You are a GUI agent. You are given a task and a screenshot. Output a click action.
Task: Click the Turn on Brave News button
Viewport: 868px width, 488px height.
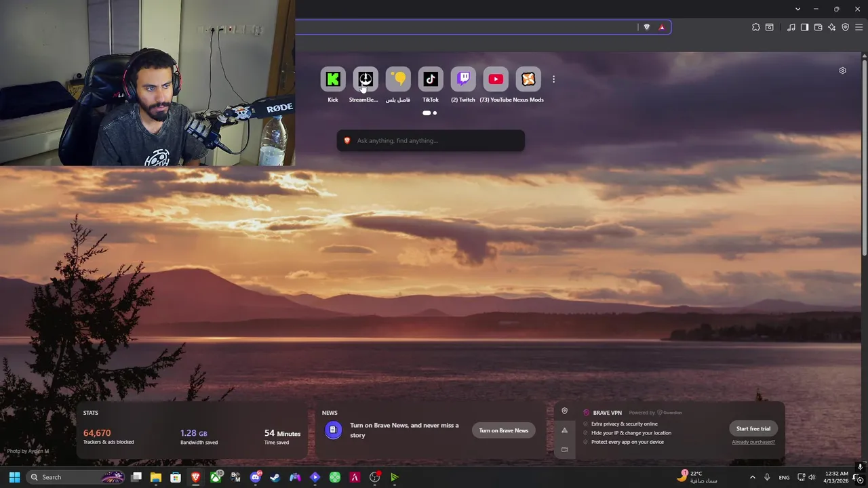[x=504, y=430]
